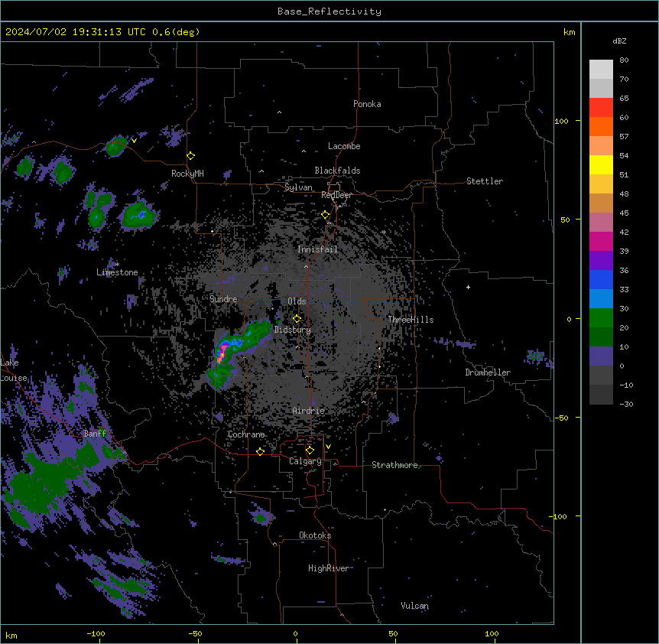Click the asterisk marker above Limestone
This screenshot has width=659, height=644.
tap(117, 265)
